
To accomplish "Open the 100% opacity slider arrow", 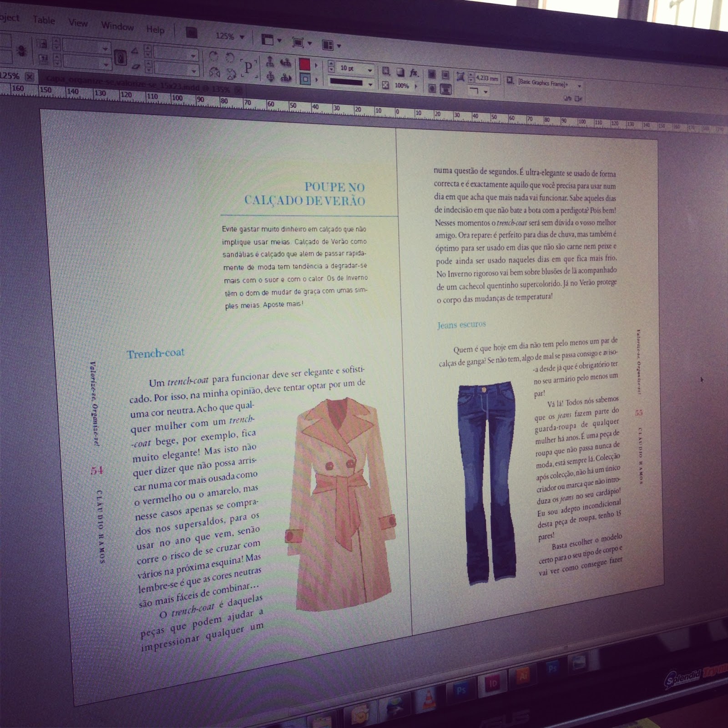I will tap(416, 86).
